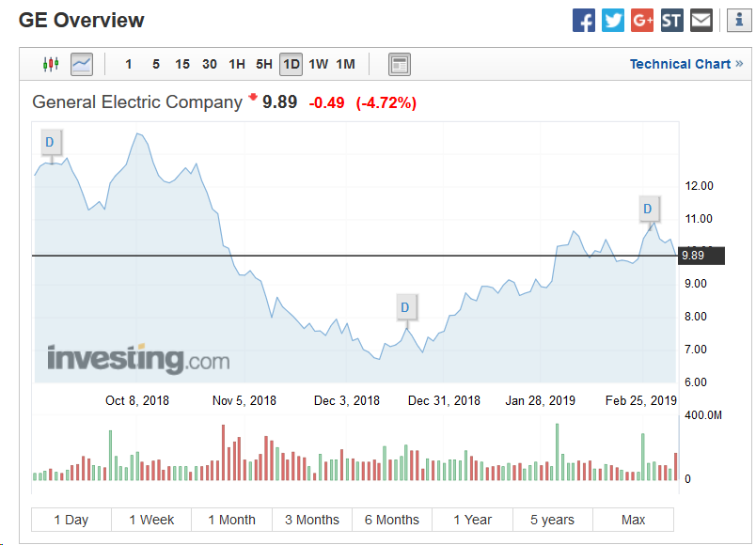Select the 1 Year range

tap(472, 520)
